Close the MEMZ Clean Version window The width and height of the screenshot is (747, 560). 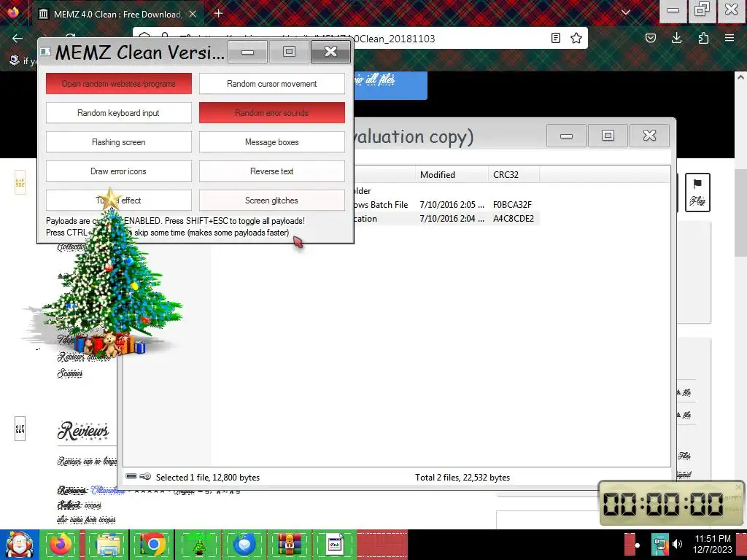330,52
